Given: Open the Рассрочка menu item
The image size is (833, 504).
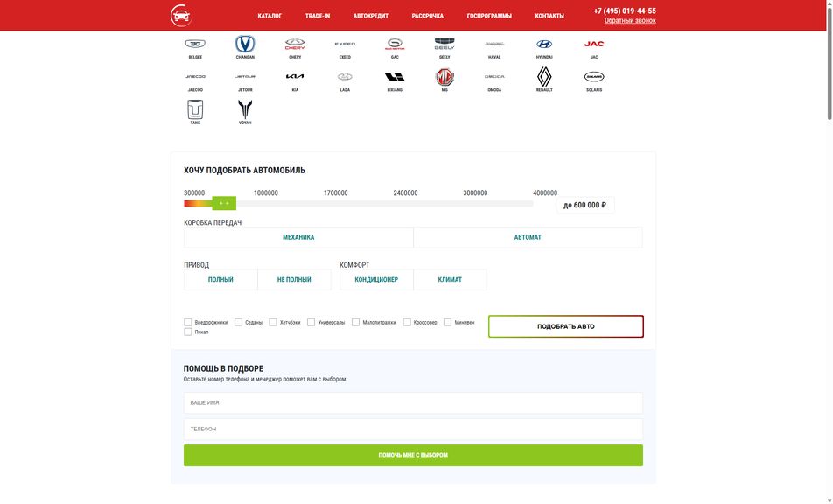Looking at the screenshot, I should (x=428, y=16).
